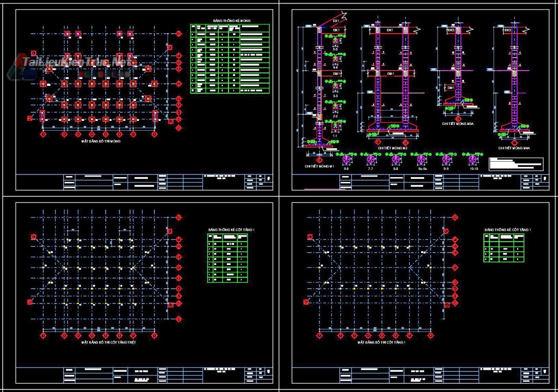Select the magenta pile section symbol 6-6
The height and width of the screenshot is (392, 558).
click(x=346, y=159)
